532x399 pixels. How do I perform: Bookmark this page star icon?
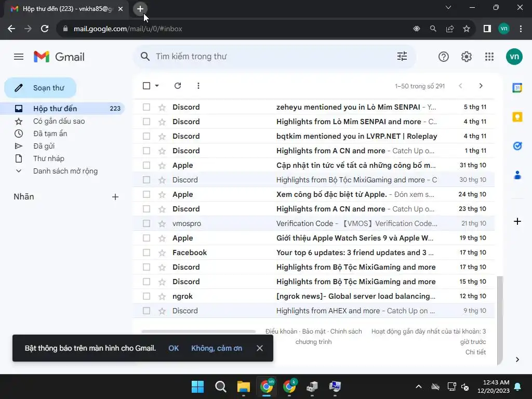[x=466, y=29]
